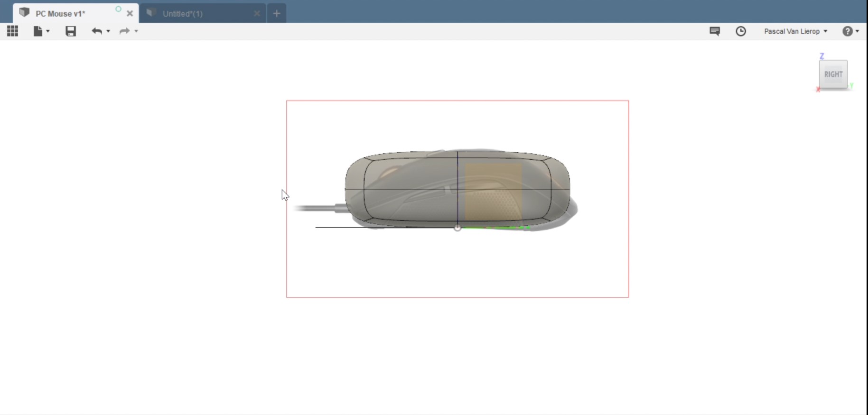Save the design with the floppy icon
Screen dimensions: 868x415
71,31
